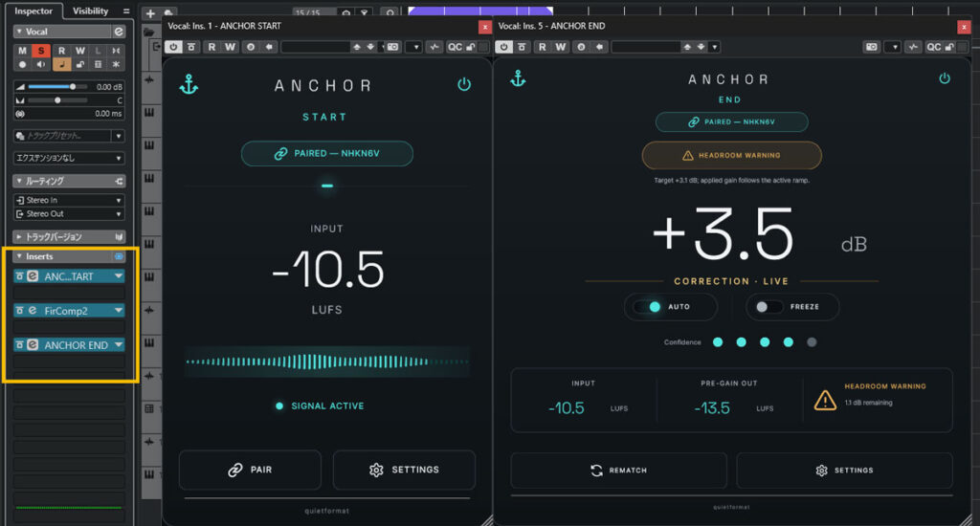980x526 pixels.
Task: Click screenshot camera icon in ANCHOR END toolbar
Action: 871,47
